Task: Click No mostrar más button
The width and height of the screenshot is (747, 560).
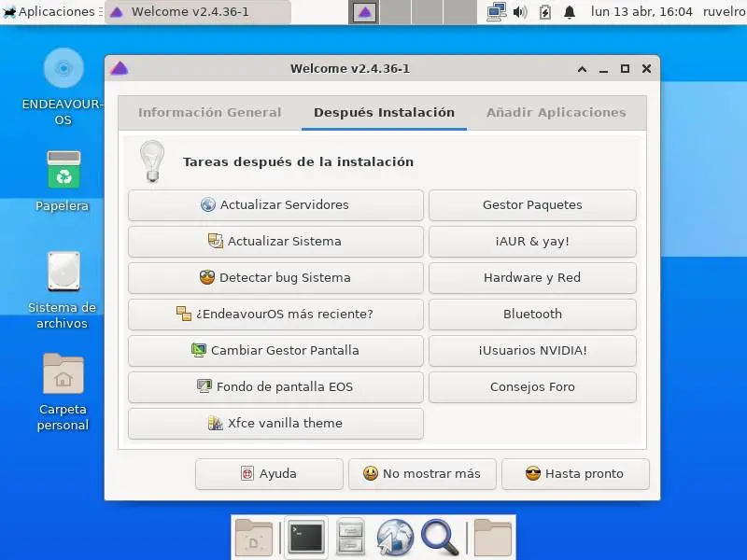Action: [422, 474]
